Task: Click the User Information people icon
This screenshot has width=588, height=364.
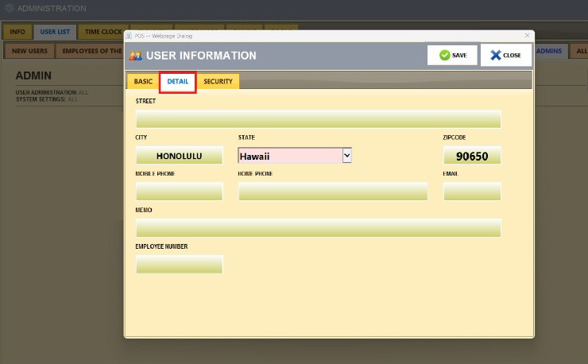Action: (135, 56)
